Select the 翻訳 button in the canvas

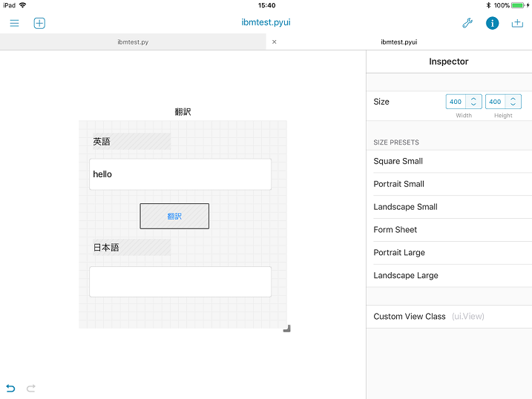pos(174,216)
